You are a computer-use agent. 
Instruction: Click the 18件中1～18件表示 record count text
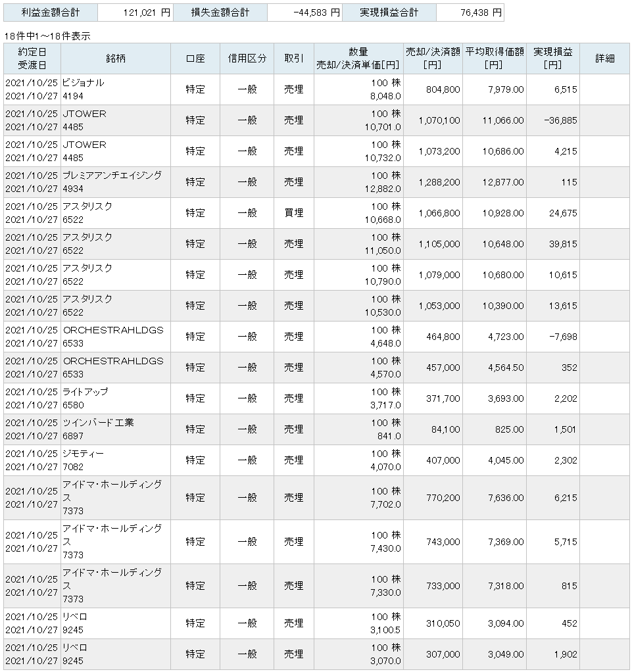pos(47,36)
